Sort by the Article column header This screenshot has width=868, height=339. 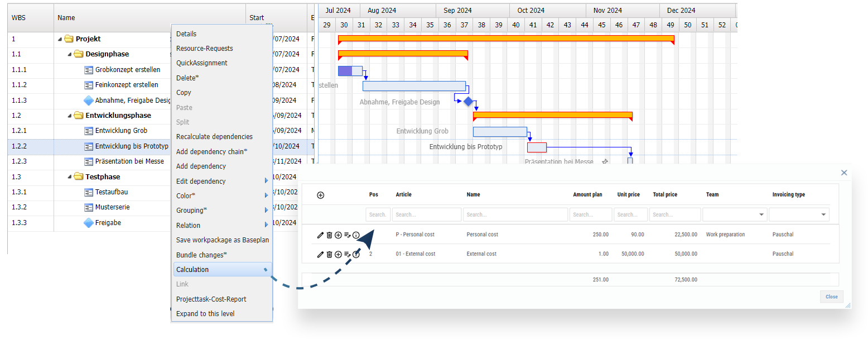coord(404,195)
